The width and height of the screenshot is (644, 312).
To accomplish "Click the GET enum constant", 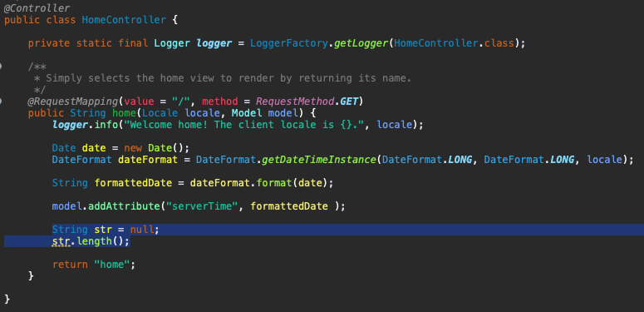I will (349, 102).
